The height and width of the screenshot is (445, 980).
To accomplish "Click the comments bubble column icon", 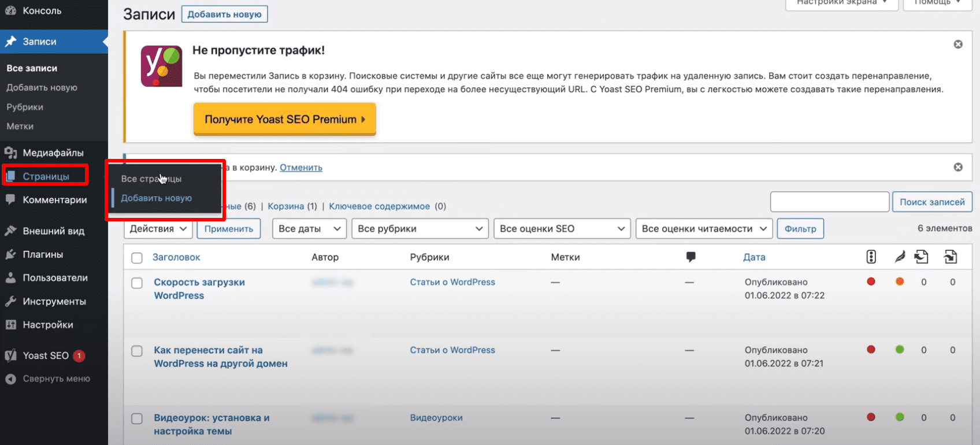I will (x=691, y=257).
